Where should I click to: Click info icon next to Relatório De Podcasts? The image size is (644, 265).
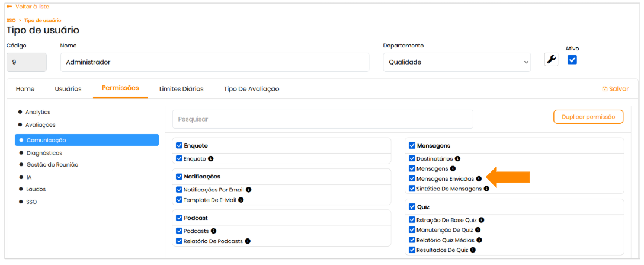(x=248, y=241)
